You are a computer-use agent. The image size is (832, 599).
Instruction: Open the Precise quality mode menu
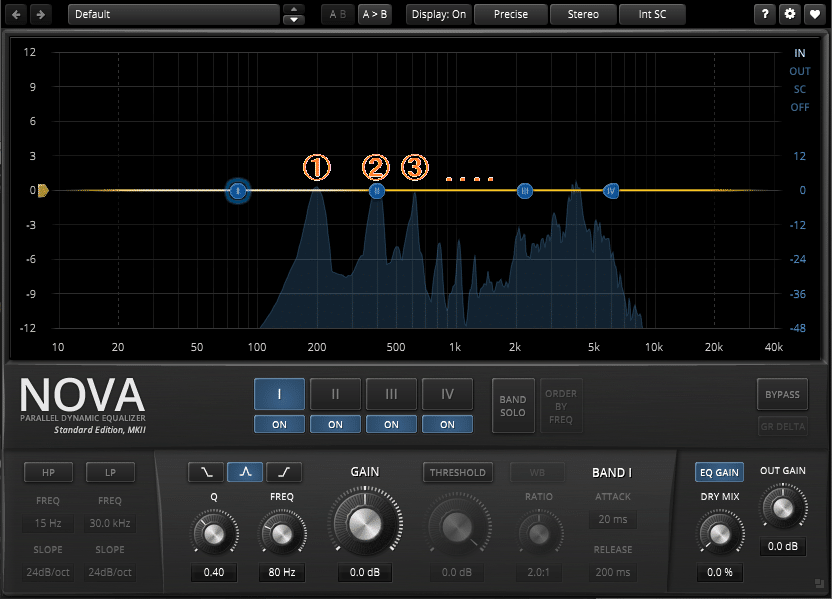(510, 14)
